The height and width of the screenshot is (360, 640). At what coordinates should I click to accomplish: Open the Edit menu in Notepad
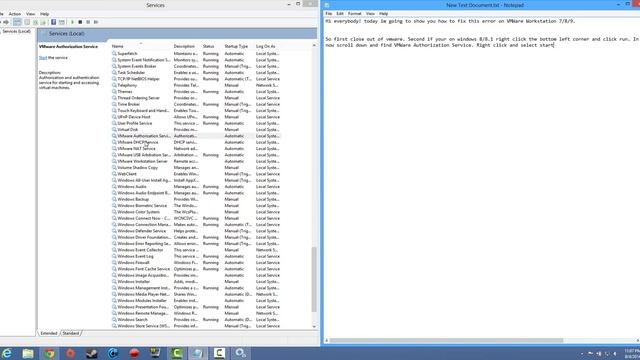point(340,13)
